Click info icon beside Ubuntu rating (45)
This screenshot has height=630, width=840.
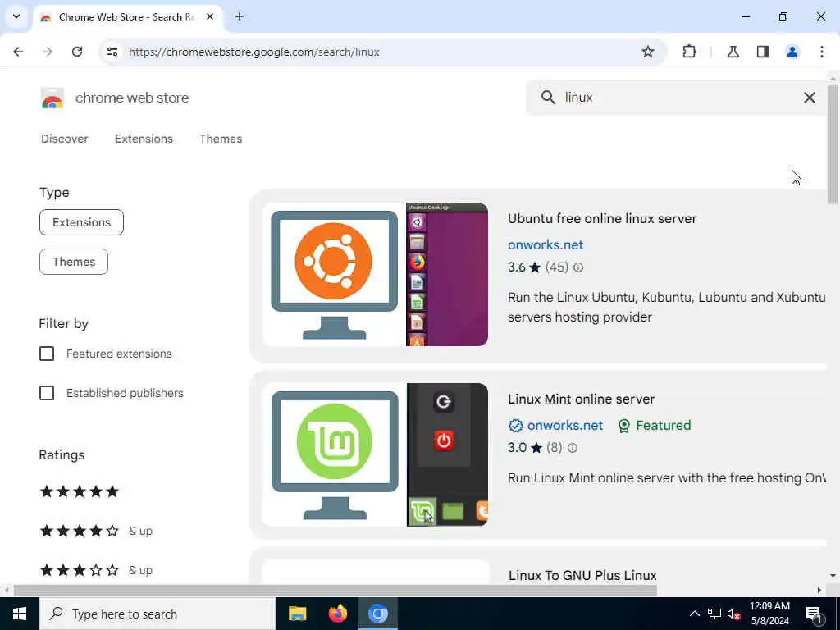[578, 267]
